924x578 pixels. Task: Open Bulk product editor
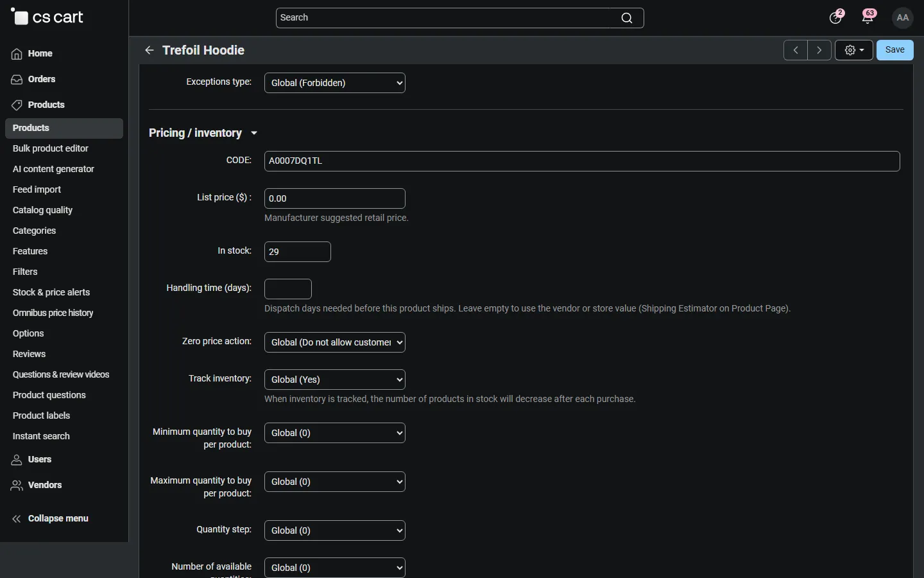tap(51, 149)
